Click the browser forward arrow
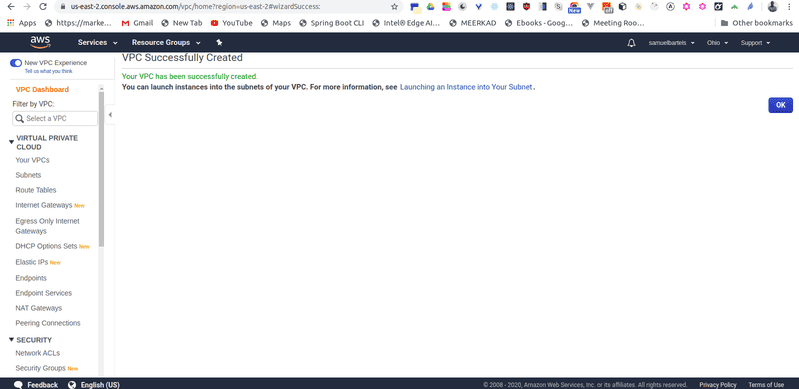Image resolution: width=799 pixels, height=389 pixels. tap(27, 7)
